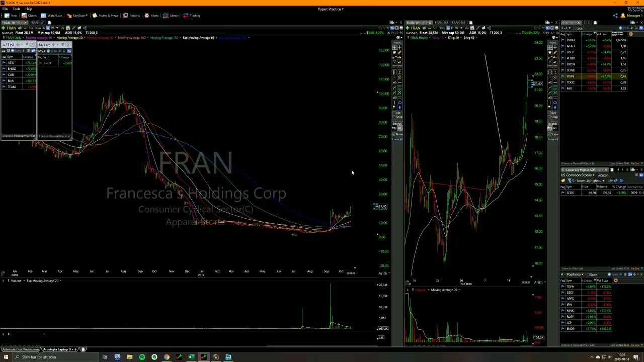This screenshot has width=644, height=362.
Task: Select the SEDG row in scan results
Action: [x=602, y=193]
